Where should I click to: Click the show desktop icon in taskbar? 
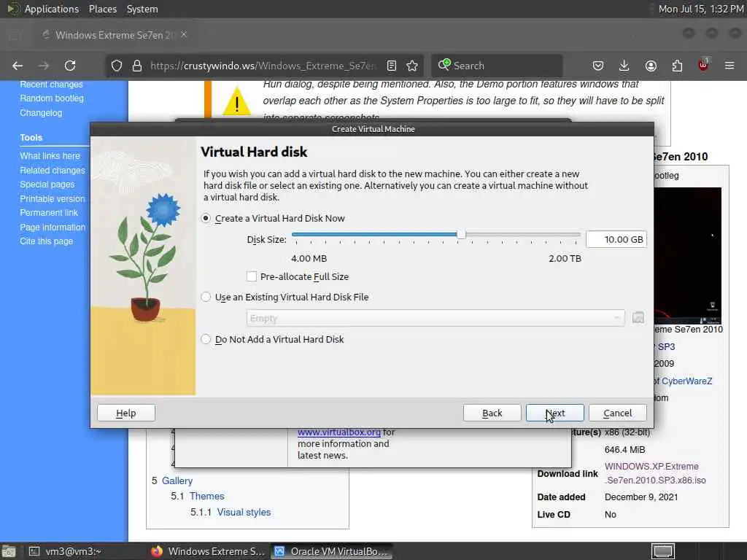[x=8, y=551]
